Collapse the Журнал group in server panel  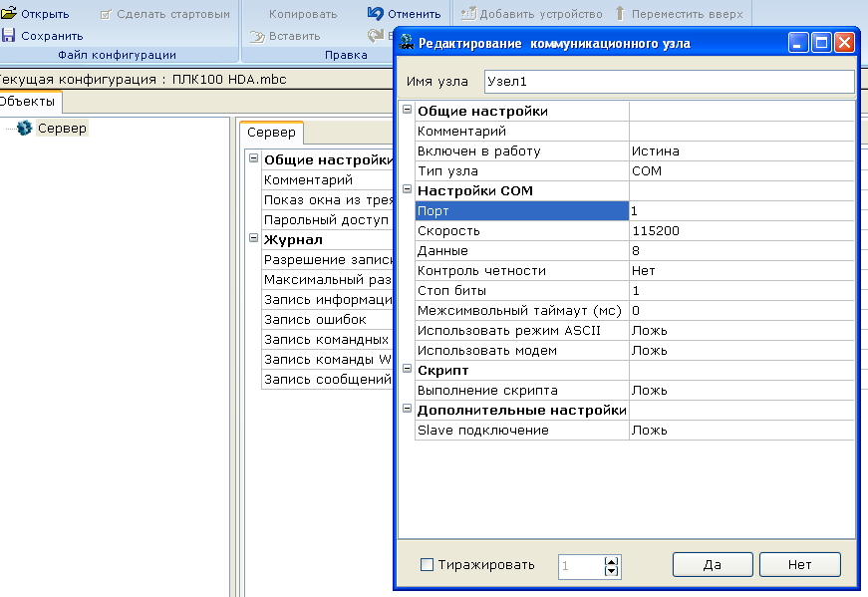click(x=253, y=238)
